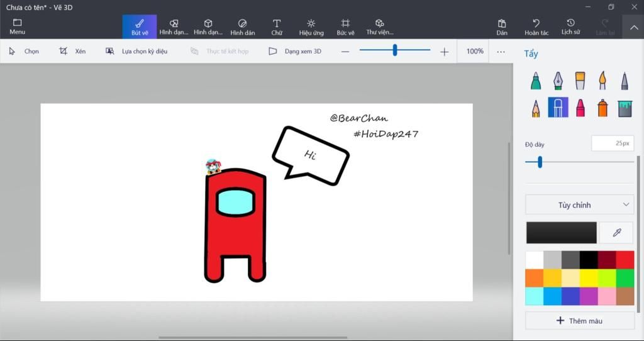The image size is (644, 341).
Task: Click the current color black preview
Action: tap(562, 233)
